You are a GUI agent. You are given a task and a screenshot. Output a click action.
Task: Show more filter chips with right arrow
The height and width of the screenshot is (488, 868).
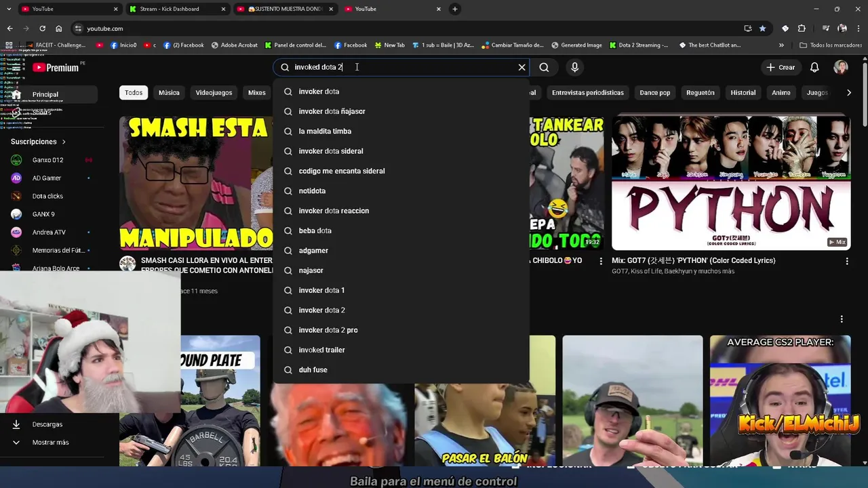pos(848,93)
